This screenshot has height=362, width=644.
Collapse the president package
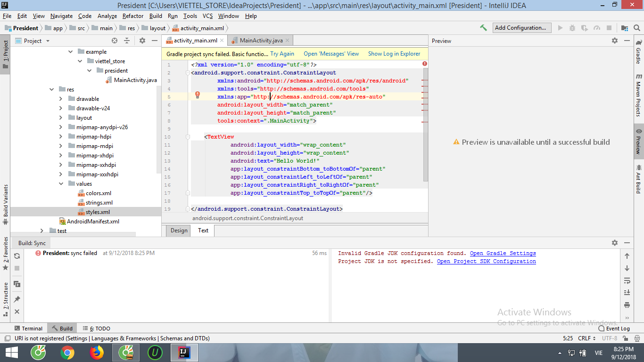[x=89, y=71]
